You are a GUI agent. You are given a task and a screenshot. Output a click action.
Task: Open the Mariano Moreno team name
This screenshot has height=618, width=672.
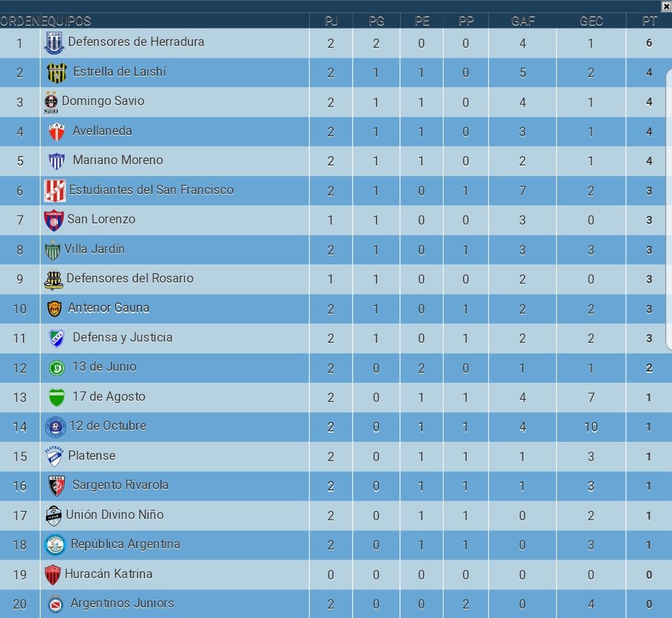(118, 160)
